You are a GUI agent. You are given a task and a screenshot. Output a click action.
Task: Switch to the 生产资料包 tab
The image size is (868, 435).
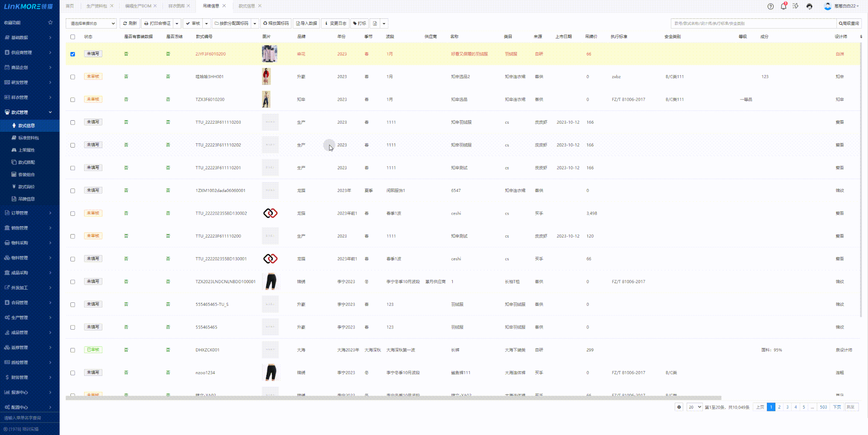pyautogui.click(x=96, y=6)
